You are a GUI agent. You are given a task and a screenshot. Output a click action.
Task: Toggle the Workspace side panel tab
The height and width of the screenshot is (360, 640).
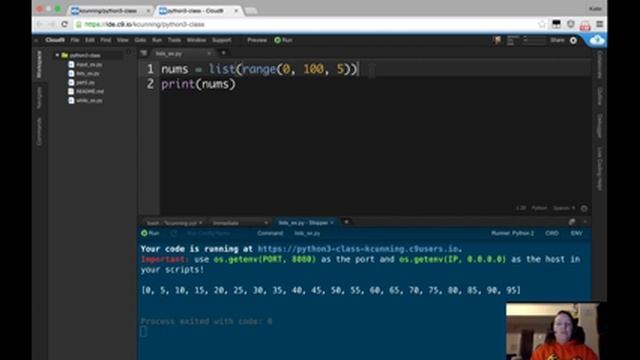pos(39,64)
